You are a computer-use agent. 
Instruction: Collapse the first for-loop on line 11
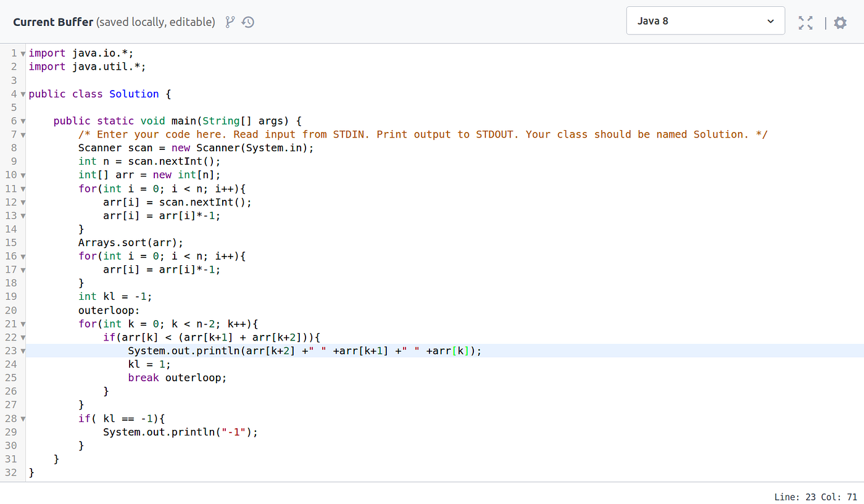click(22, 188)
